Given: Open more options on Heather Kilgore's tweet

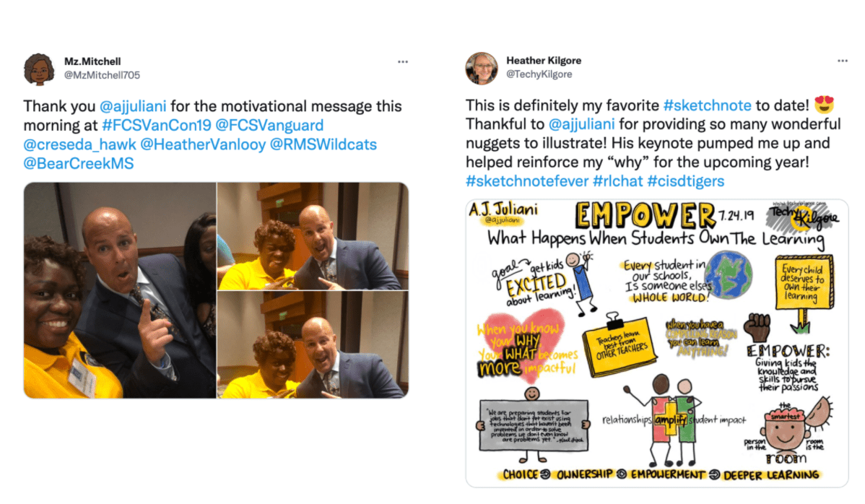Looking at the screenshot, I should 843,61.
